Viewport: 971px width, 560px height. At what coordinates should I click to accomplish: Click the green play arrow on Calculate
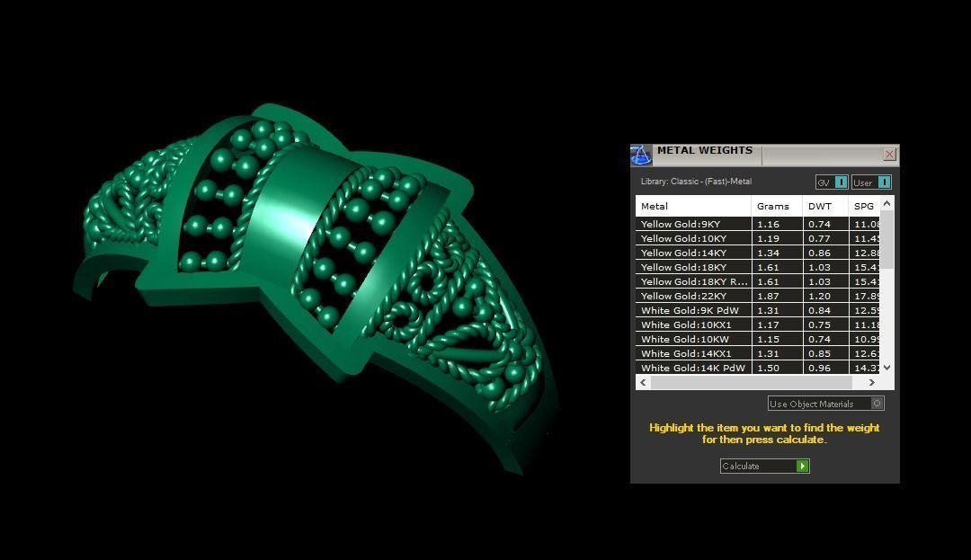803,466
